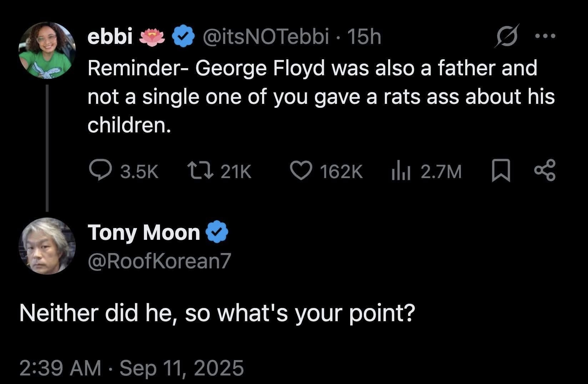Click the ebbi display name
588x384 pixels.
110,36
